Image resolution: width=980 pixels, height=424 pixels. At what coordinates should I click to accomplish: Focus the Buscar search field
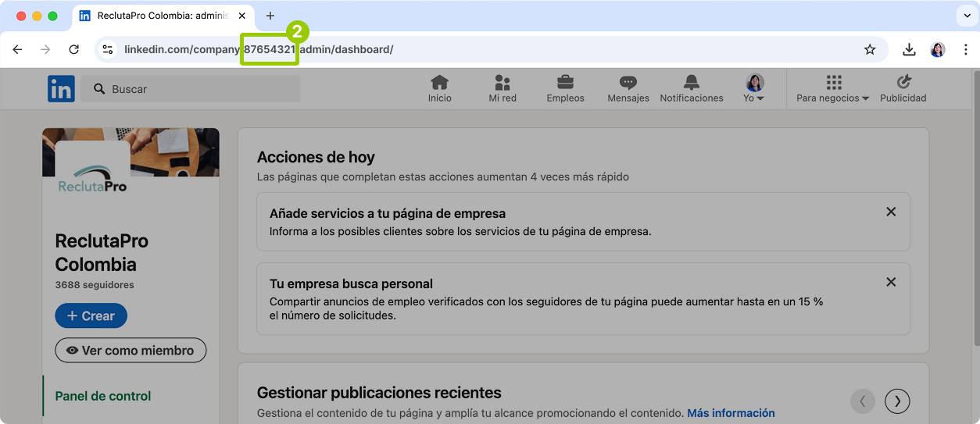(191, 89)
